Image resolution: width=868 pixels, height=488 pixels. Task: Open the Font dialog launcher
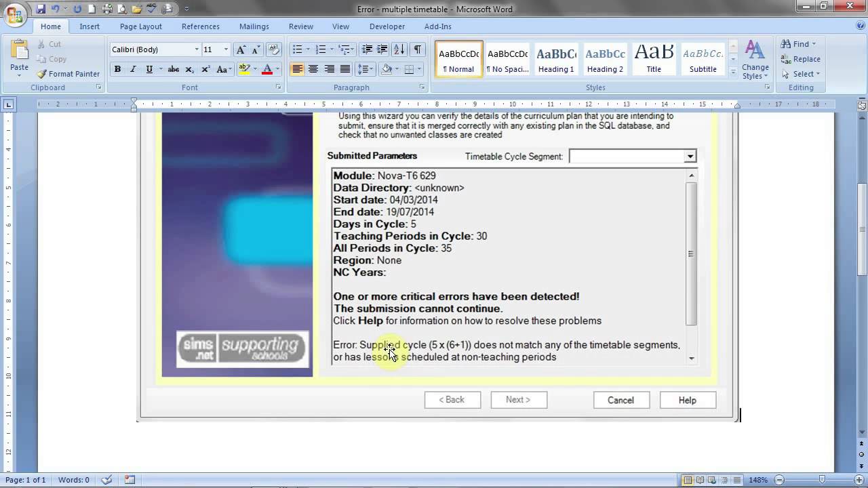click(x=278, y=87)
